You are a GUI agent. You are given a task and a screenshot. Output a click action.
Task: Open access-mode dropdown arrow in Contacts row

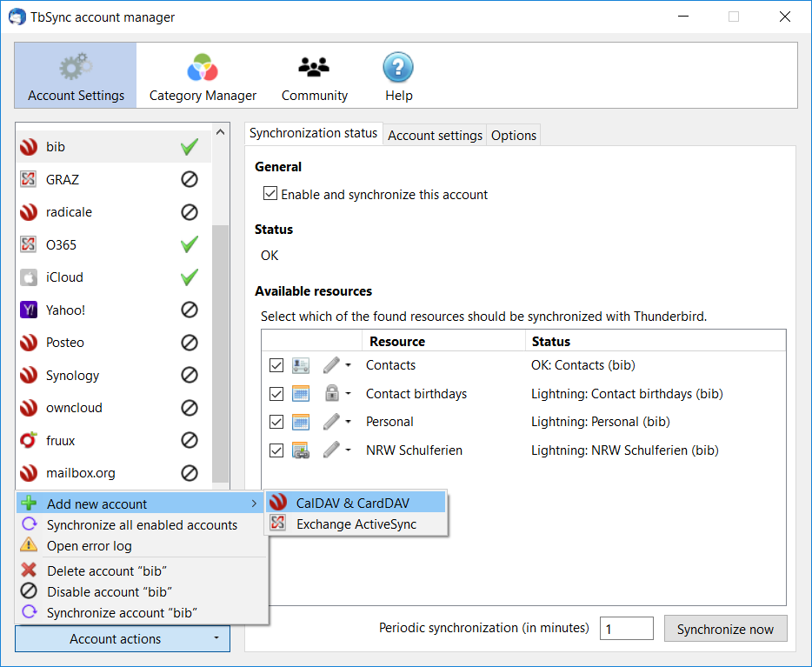pyautogui.click(x=349, y=365)
